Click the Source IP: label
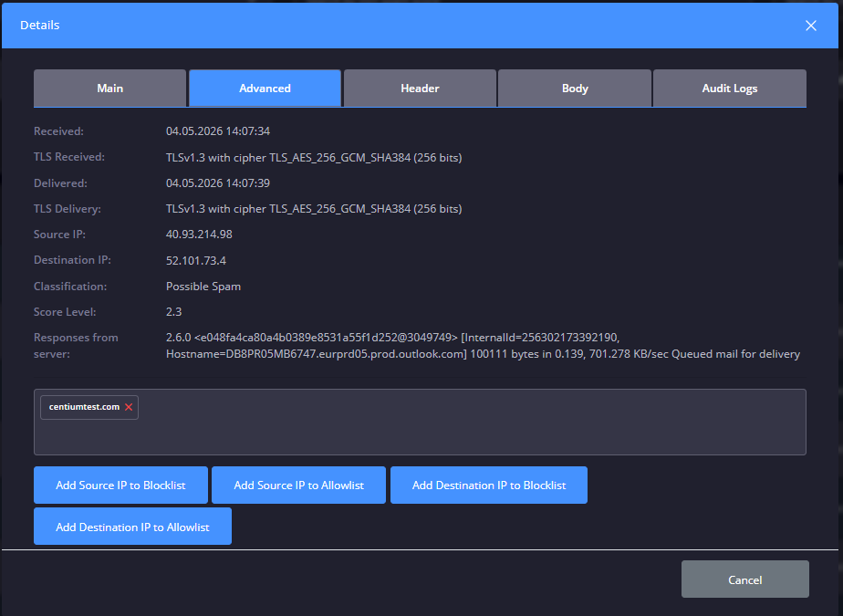The height and width of the screenshot is (616, 843). 59,235
